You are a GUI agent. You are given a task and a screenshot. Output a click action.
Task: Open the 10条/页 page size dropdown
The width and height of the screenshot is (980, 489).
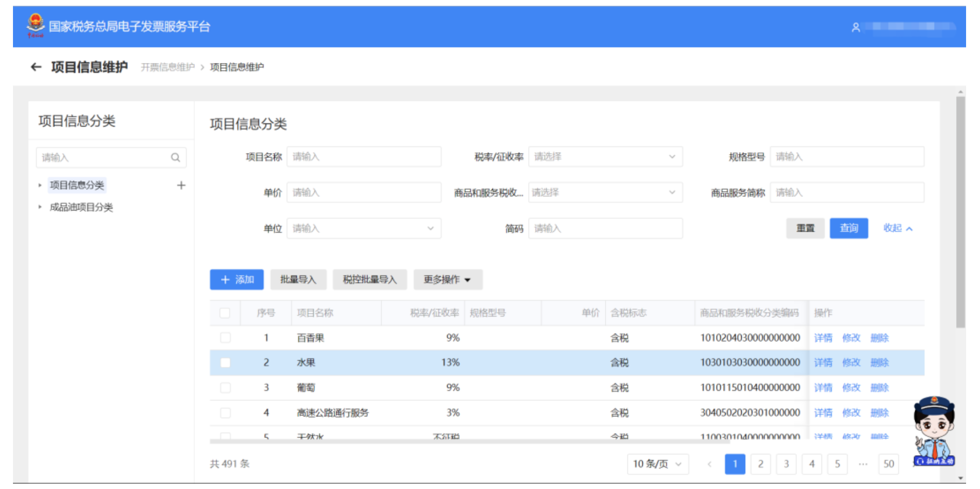point(657,464)
